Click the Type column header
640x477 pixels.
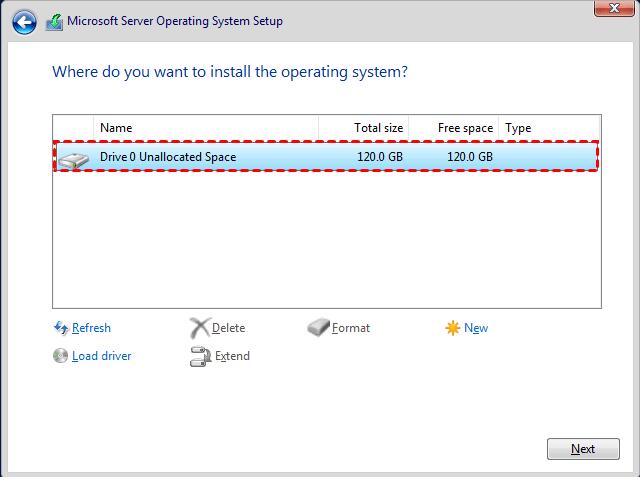(x=548, y=128)
